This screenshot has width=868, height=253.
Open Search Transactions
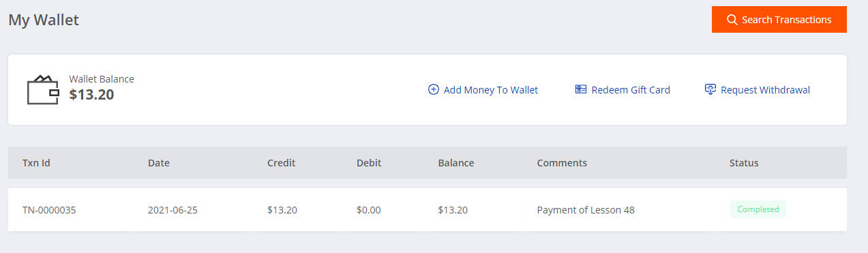(x=779, y=20)
